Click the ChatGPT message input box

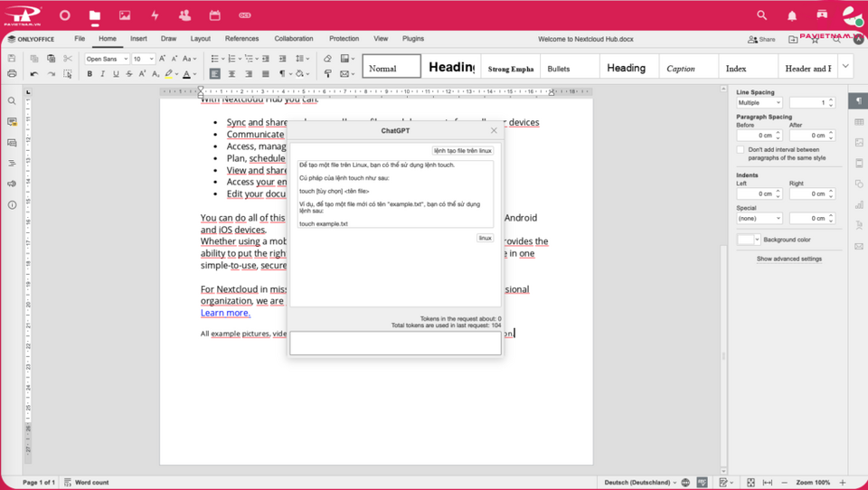(x=395, y=344)
